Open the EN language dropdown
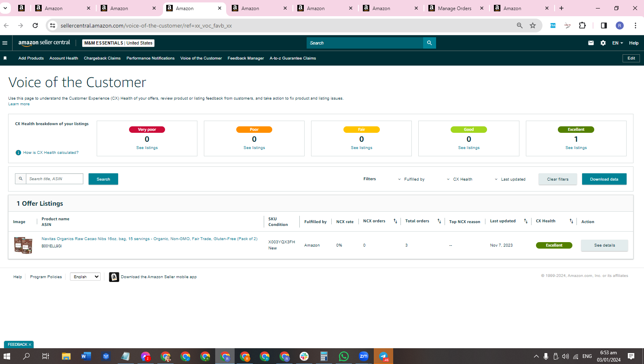 point(617,43)
